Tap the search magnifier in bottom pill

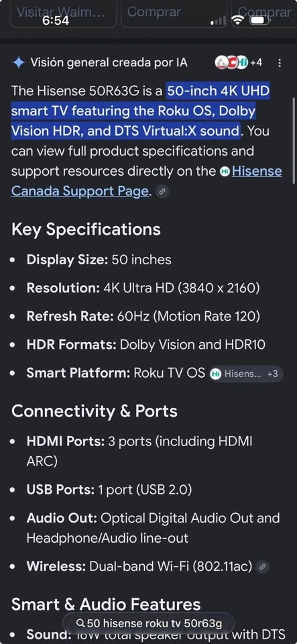point(81,623)
